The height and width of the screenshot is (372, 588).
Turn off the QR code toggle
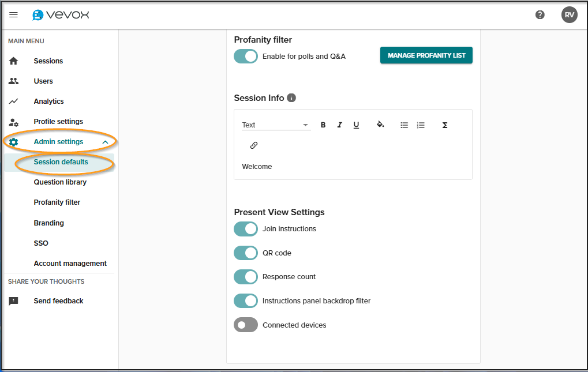[246, 253]
